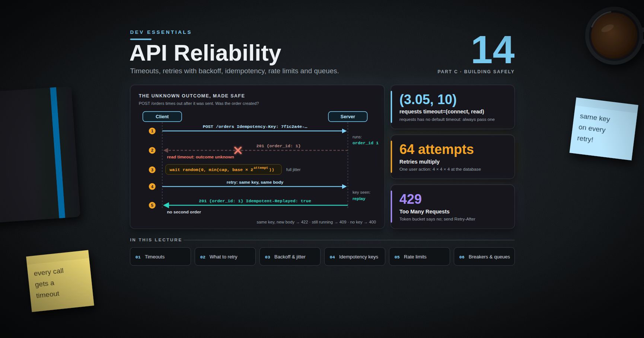This screenshot has width=644, height=338.
Task: Click step 1 circle beside POST /orders
Action: 152,131
